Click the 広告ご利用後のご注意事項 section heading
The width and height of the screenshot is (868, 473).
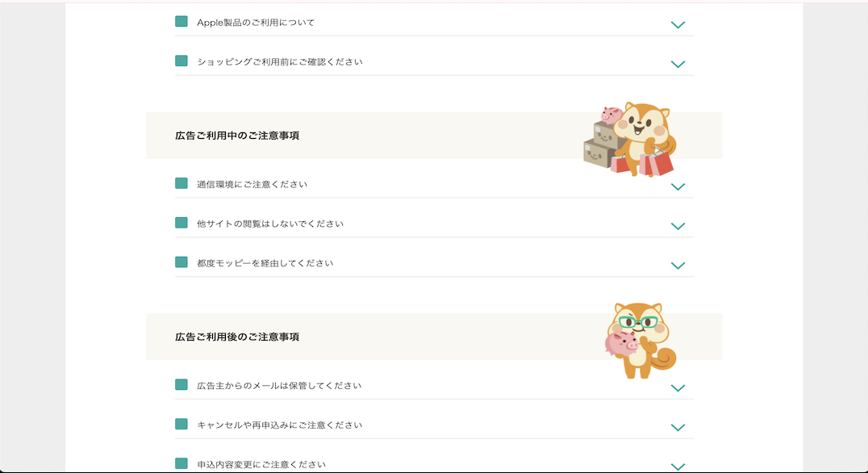coord(237,337)
